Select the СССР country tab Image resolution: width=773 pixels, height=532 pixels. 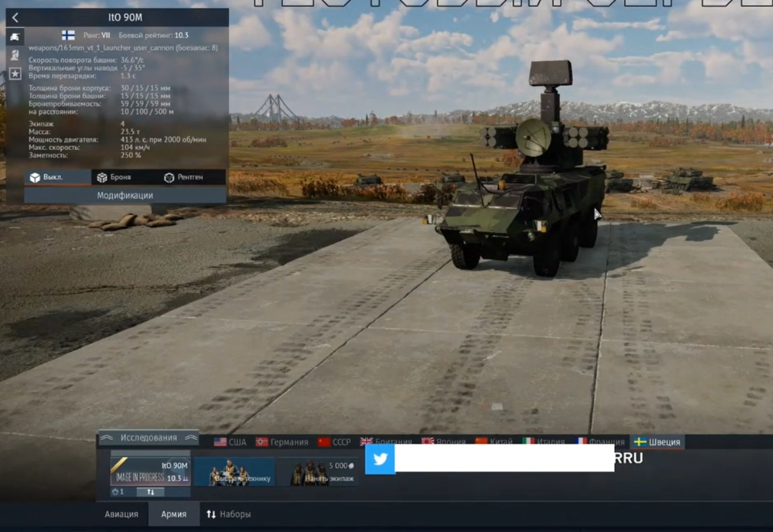334,442
